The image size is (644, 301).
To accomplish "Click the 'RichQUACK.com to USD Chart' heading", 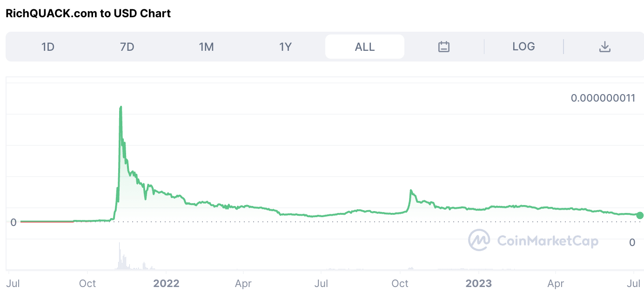I will [x=88, y=14].
